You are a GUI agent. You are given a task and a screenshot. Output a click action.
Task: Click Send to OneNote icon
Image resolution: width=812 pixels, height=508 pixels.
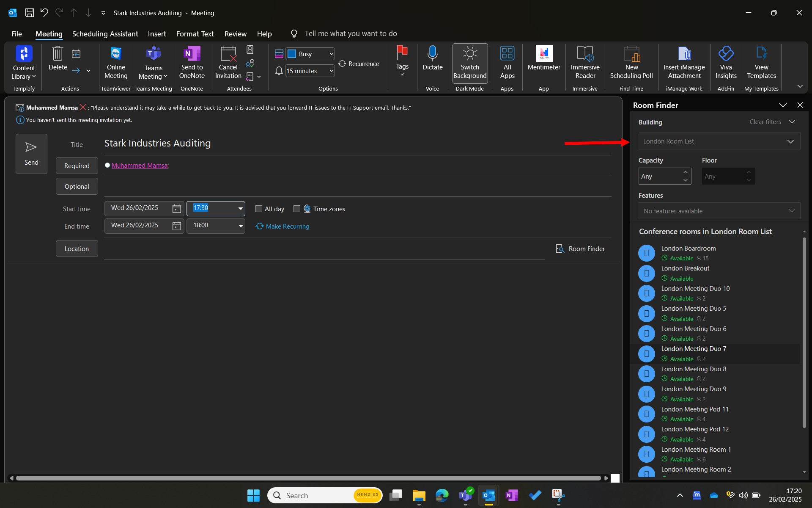(192, 54)
